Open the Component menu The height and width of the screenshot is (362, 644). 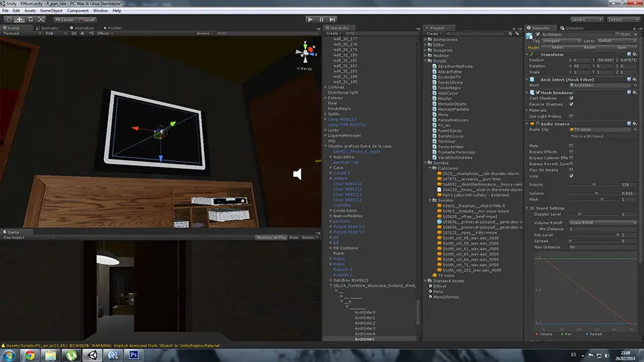point(78,11)
